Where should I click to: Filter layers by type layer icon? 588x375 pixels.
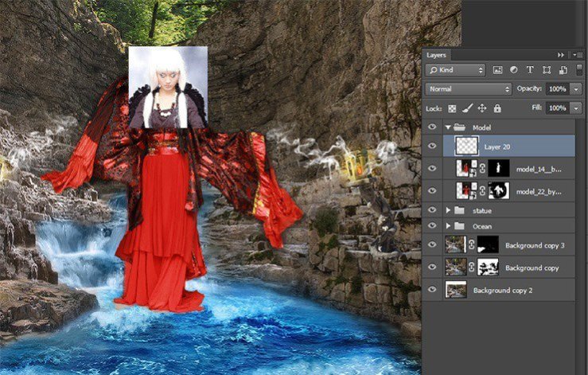pos(530,70)
